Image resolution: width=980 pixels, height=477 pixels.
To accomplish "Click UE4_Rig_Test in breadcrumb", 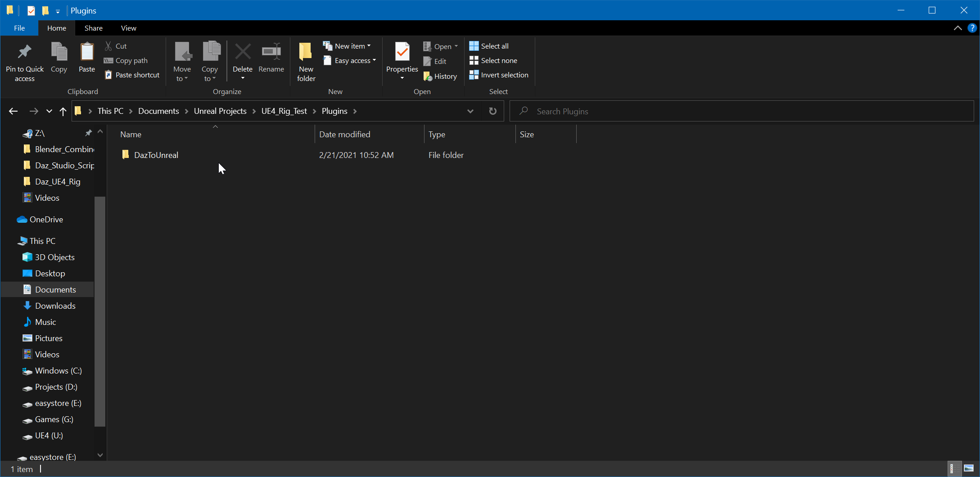I will [284, 111].
